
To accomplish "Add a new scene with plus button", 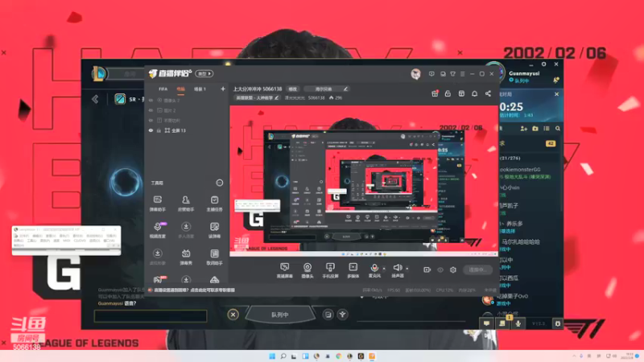I will (x=223, y=88).
